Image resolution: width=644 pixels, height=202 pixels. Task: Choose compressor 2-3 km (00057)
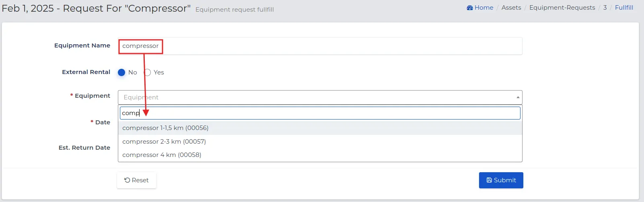click(x=320, y=142)
